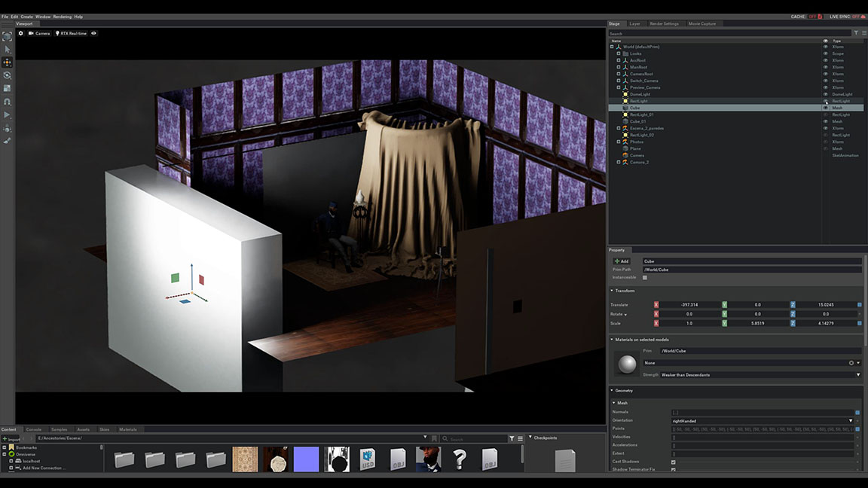The width and height of the screenshot is (868, 488).
Task: Toggle the Shadow Terminator Fix checkbox
Action: (673, 470)
